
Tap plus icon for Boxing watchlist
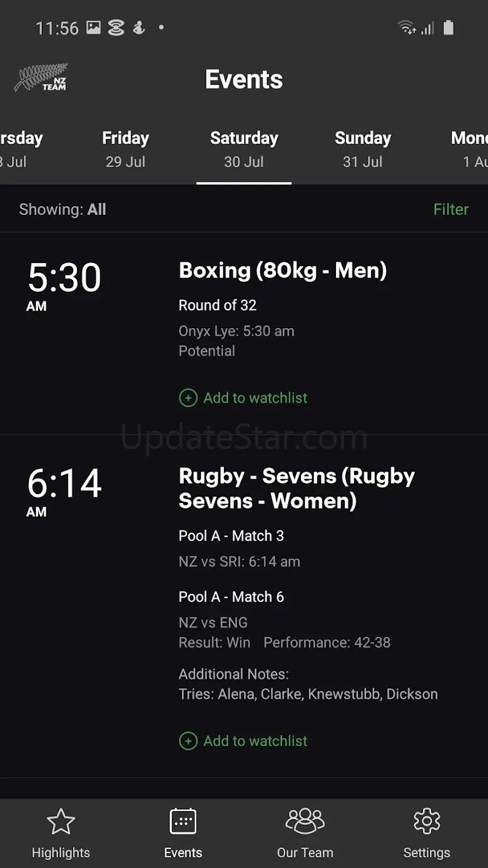pyautogui.click(x=188, y=398)
